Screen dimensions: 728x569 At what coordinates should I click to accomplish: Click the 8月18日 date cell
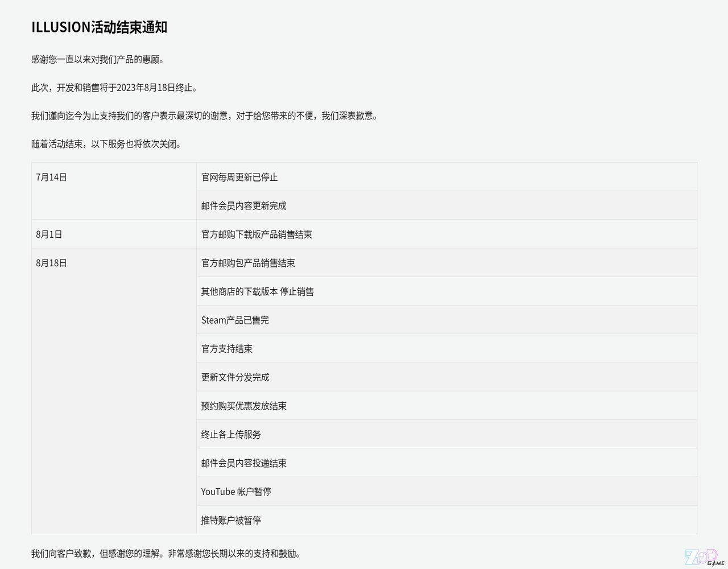[52, 263]
